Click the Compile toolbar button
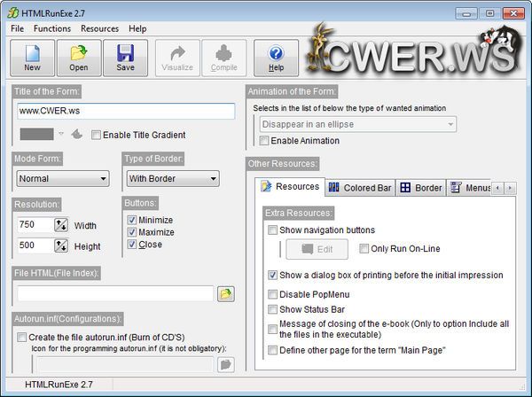The height and width of the screenshot is (397, 532). tap(224, 58)
